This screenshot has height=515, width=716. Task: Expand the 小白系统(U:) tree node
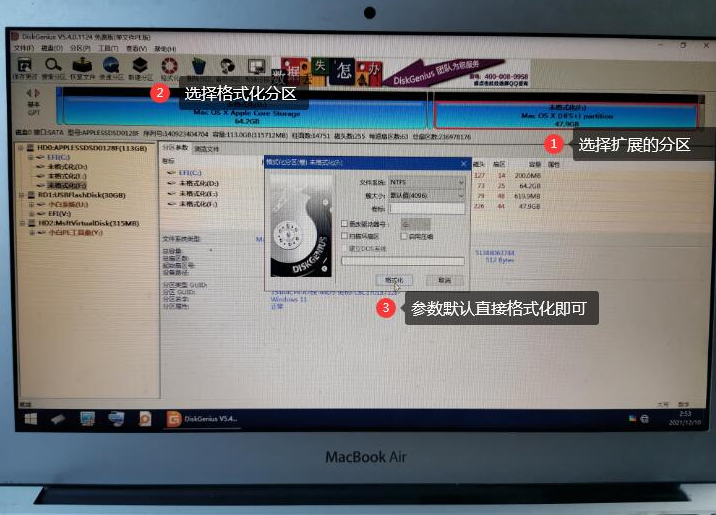(x=31, y=205)
